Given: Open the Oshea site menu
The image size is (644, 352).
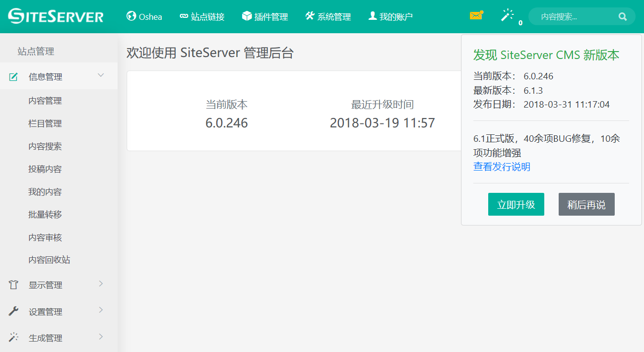Looking at the screenshot, I should click(144, 16).
